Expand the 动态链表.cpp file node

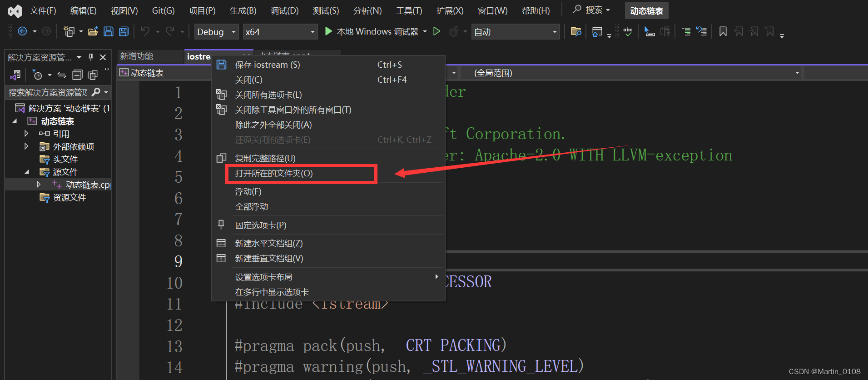click(x=39, y=184)
